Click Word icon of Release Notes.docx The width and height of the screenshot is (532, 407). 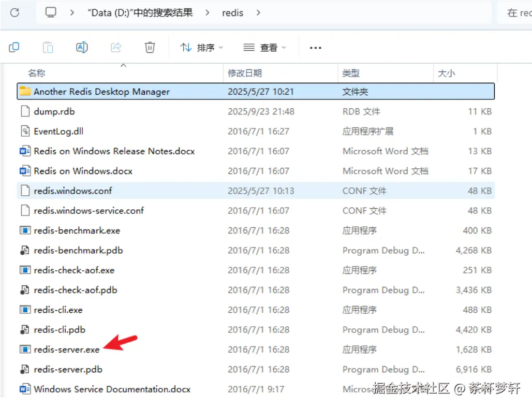point(25,151)
